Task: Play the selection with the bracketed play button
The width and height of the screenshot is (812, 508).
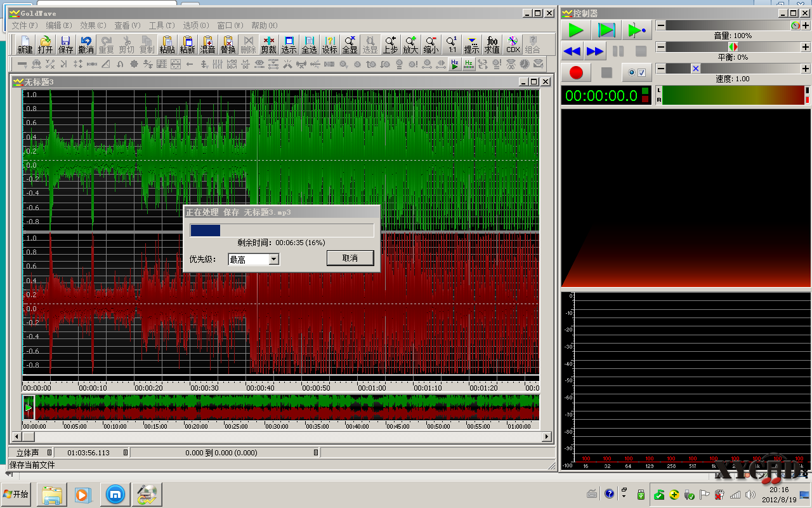Action: tap(606, 30)
